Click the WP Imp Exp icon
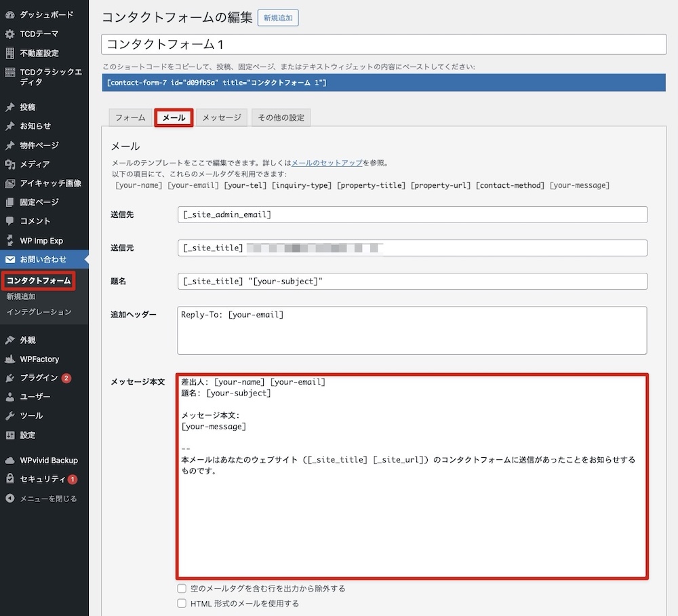This screenshot has width=678, height=616. pyautogui.click(x=10, y=241)
